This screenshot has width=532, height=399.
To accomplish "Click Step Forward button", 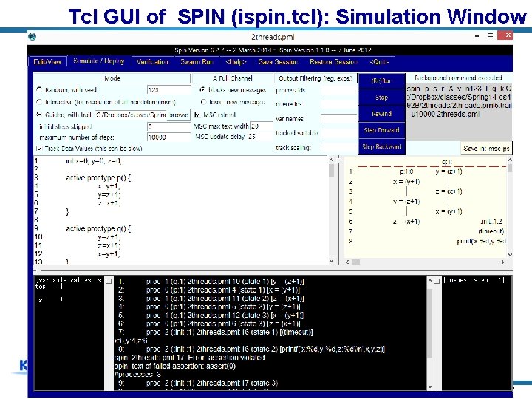I will [382, 130].
